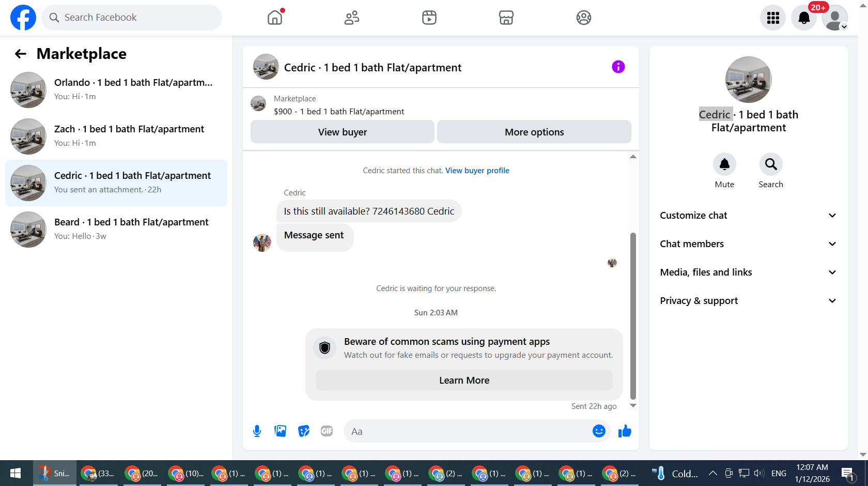Click the shield icon in scam warning

(x=325, y=347)
